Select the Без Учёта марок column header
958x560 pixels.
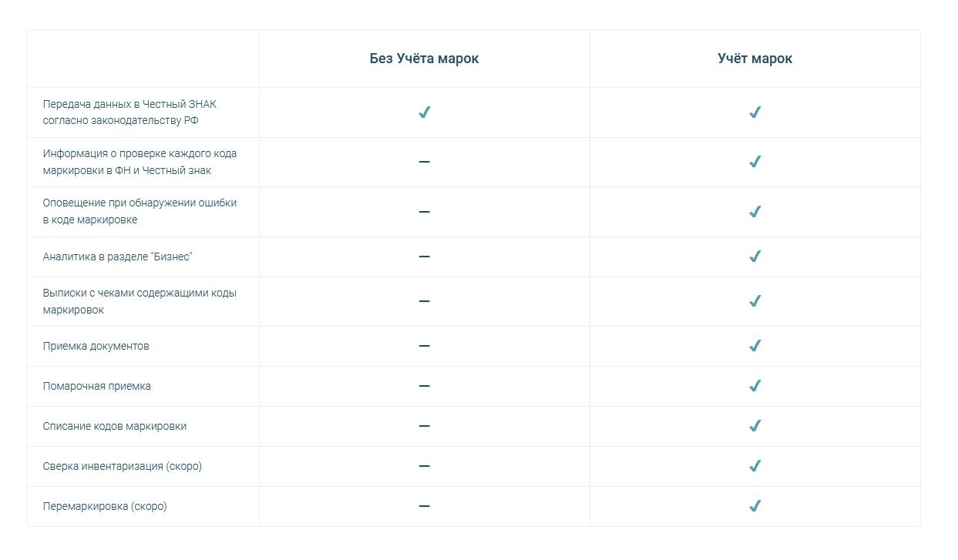pos(424,59)
